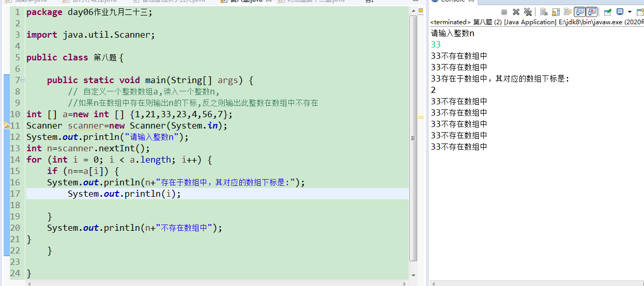Click line number 24 in the gutter
Image resolution: width=644 pixels, height=286 pixels.
[15, 273]
